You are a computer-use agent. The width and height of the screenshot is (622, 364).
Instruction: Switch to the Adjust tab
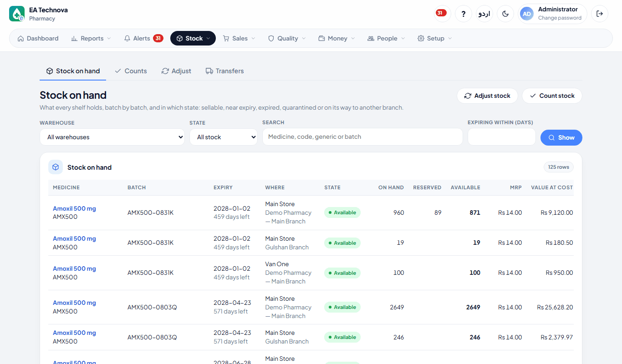(176, 71)
